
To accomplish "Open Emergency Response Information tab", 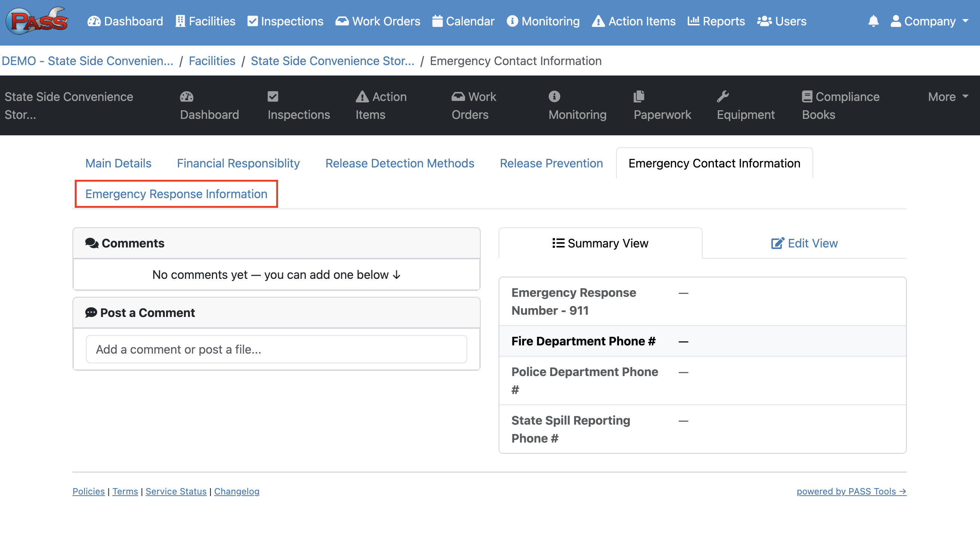I will [176, 194].
